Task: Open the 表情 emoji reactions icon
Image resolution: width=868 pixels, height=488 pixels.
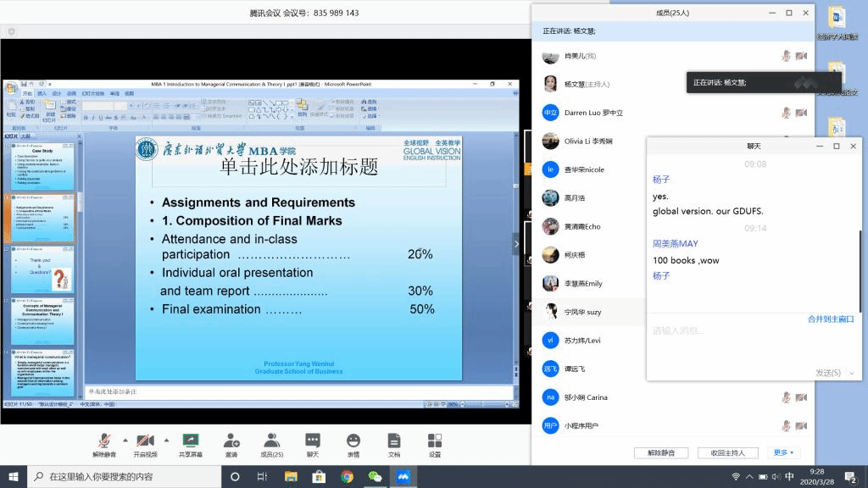Action: click(353, 444)
